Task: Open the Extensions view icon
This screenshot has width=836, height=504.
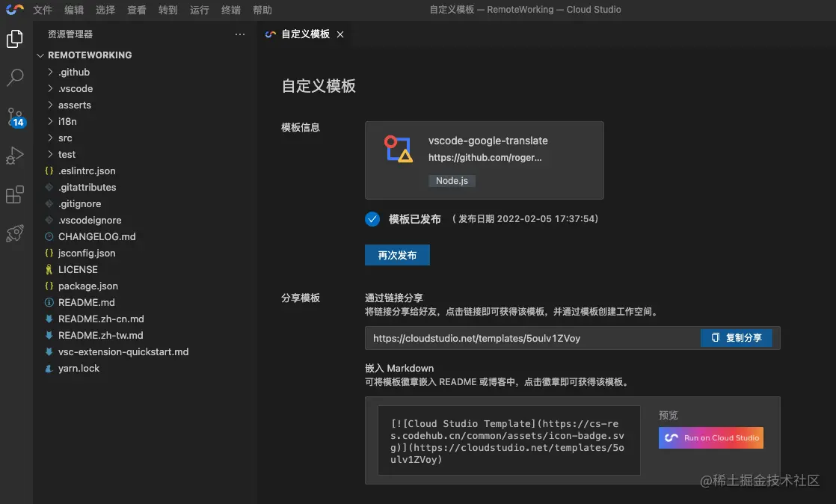Action: coord(15,194)
